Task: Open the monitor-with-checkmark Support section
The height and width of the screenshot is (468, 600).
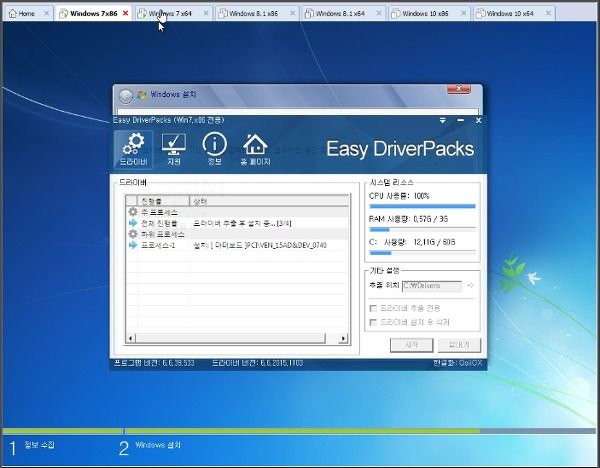Action: (x=174, y=150)
